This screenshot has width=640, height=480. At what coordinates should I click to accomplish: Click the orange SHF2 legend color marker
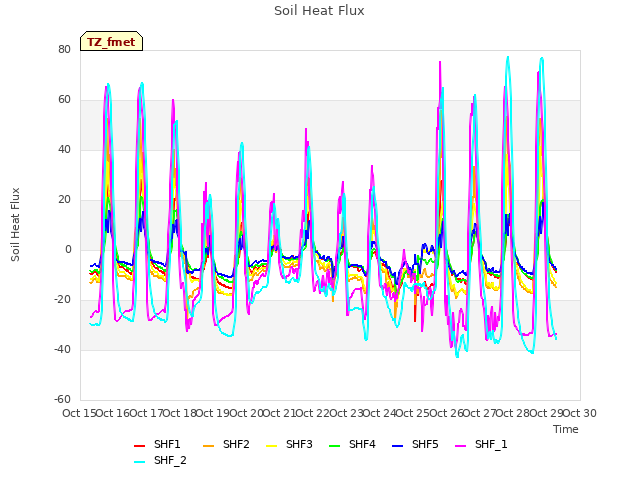click(209, 446)
